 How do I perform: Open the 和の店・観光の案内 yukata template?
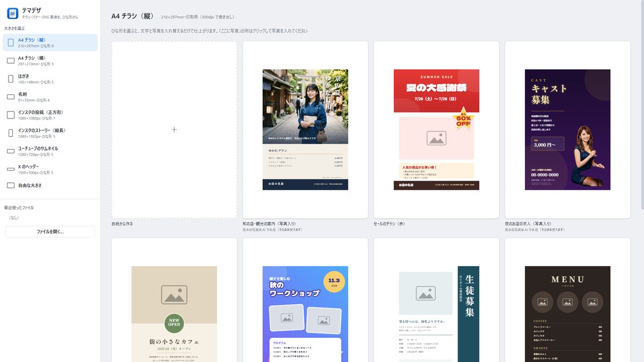pyautogui.click(x=305, y=130)
